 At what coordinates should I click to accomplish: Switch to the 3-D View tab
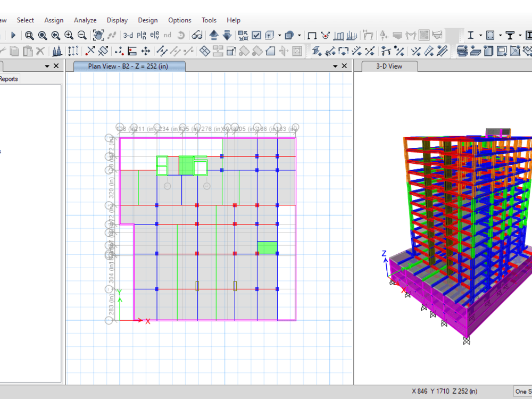point(388,67)
